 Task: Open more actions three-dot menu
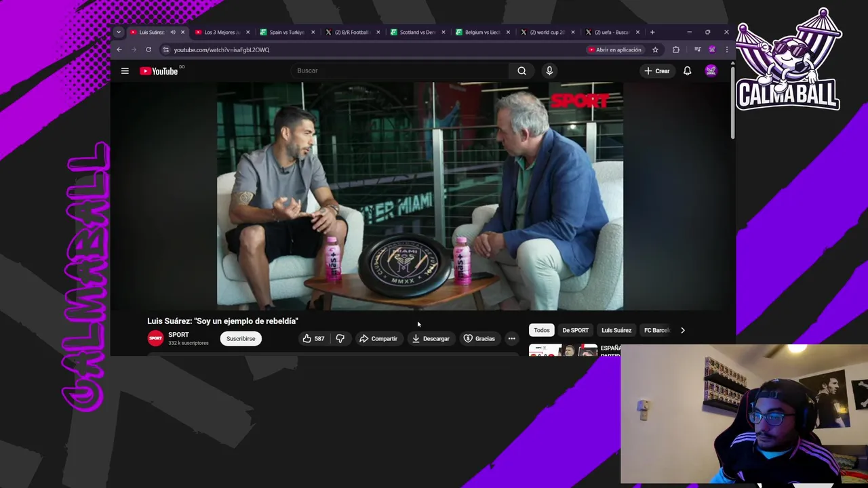pyautogui.click(x=511, y=338)
